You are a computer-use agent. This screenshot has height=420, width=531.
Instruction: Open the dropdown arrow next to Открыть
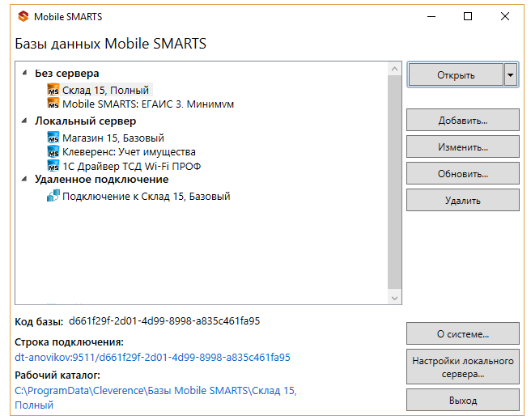[511, 74]
